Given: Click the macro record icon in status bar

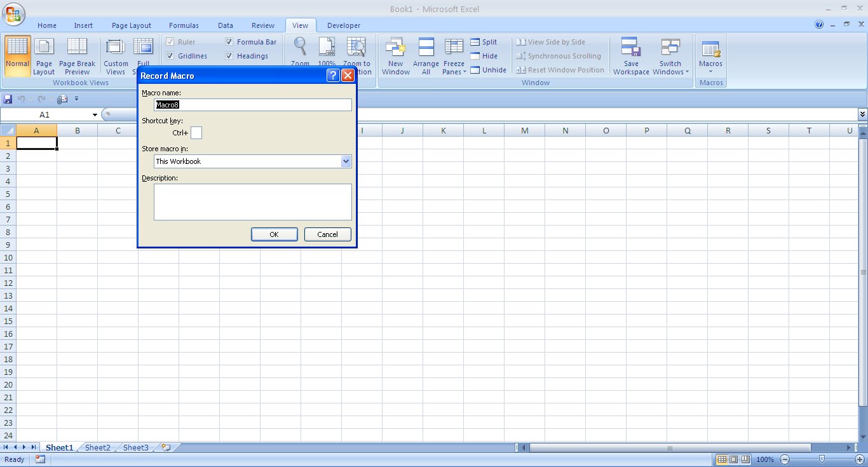Looking at the screenshot, I should [x=41, y=459].
